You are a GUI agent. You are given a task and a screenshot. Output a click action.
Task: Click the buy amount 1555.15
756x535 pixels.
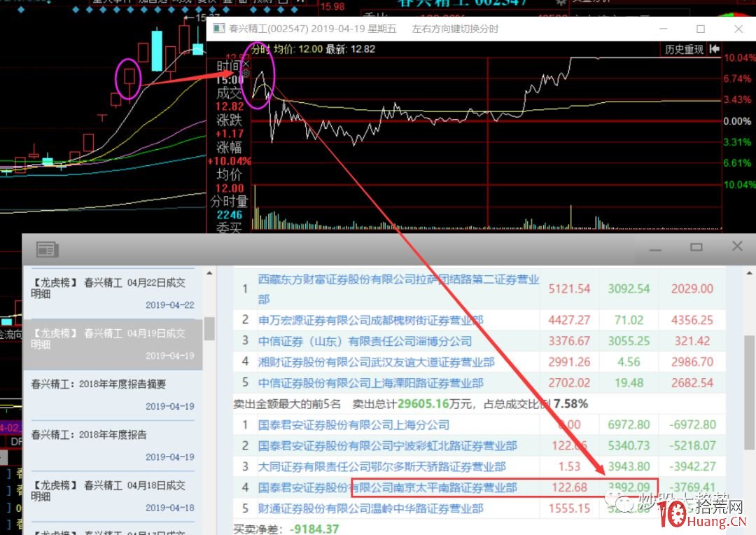tap(569, 508)
